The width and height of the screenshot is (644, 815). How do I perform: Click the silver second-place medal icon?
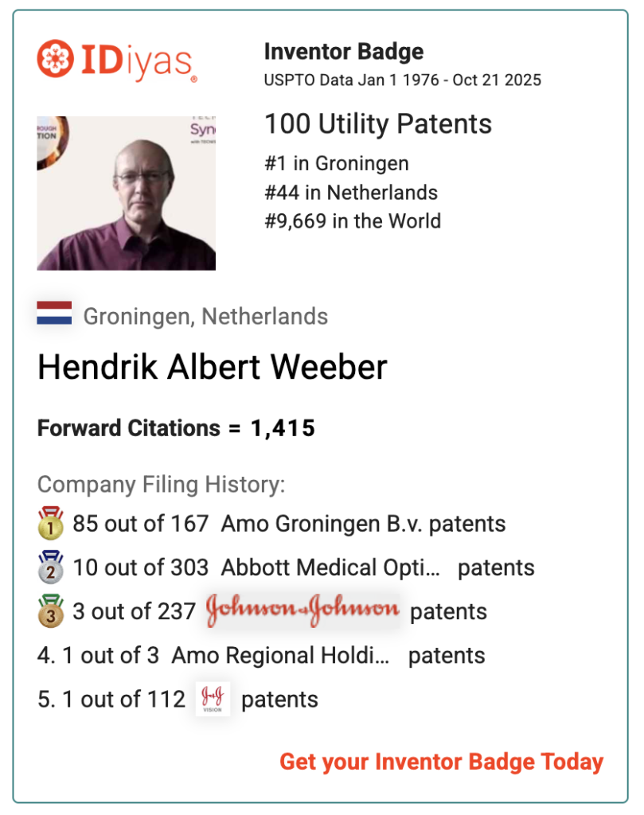click(50, 567)
